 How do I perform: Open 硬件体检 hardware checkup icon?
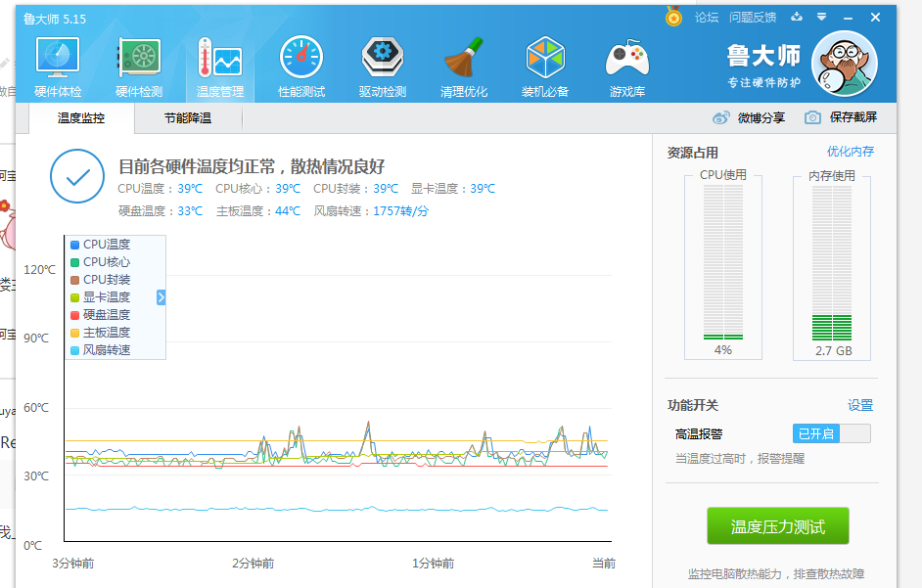pos(58,67)
